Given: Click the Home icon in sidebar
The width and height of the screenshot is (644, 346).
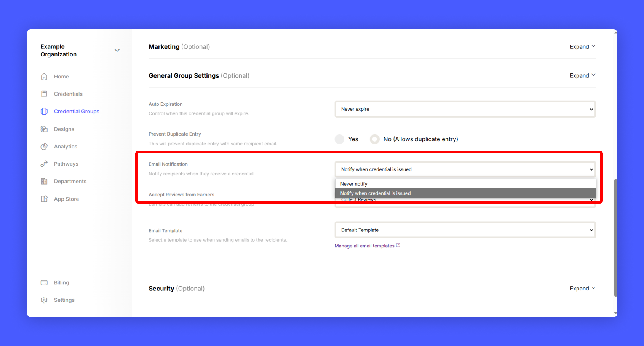Looking at the screenshot, I should tap(44, 77).
